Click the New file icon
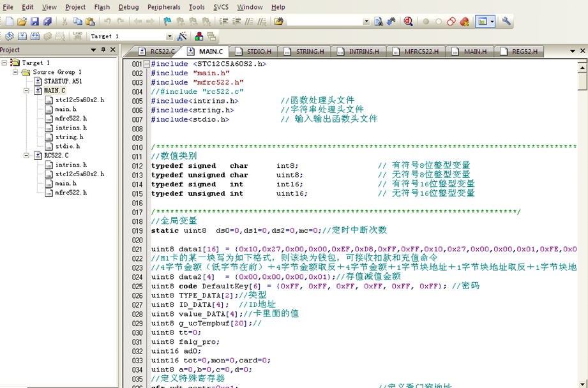 (x=8, y=22)
